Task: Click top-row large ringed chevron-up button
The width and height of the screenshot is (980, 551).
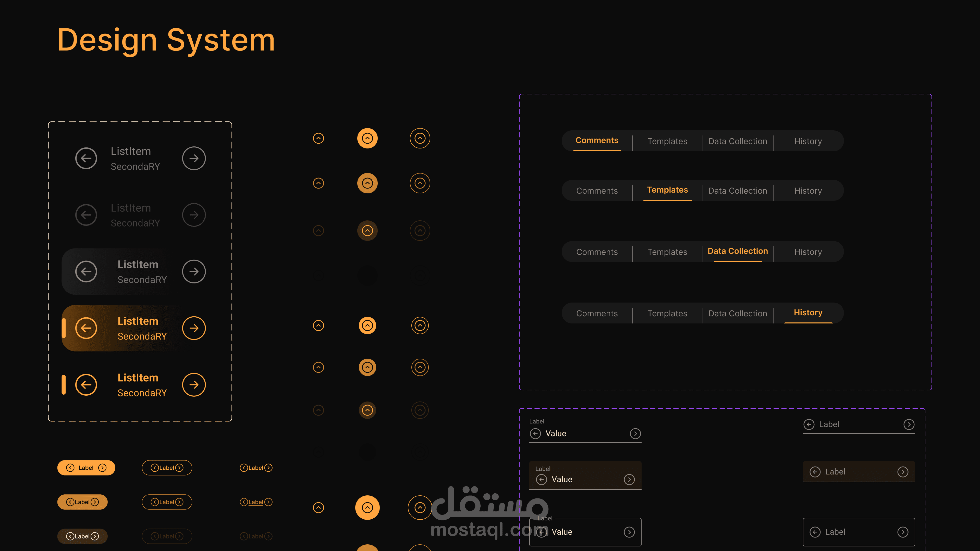Action: [420, 138]
